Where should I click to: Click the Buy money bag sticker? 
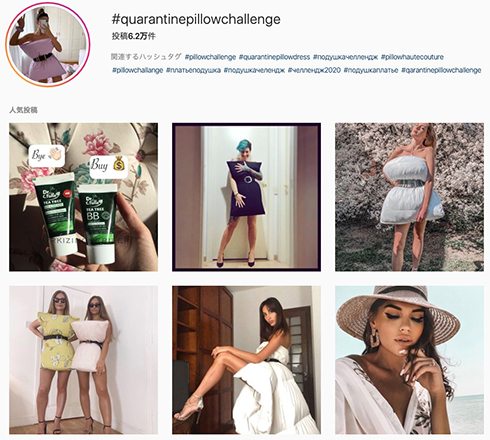109,165
